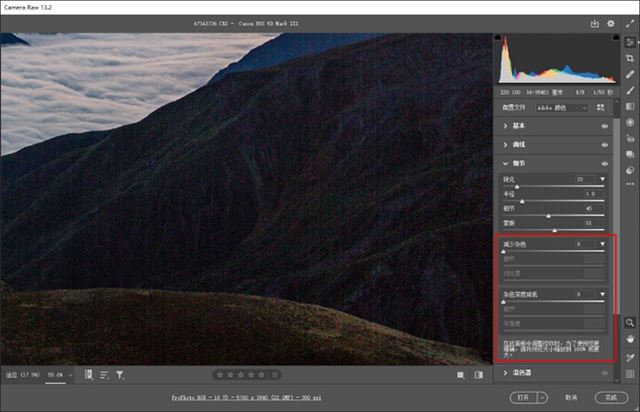Toggle visibility of 细节 panel edits
This screenshot has height=412, width=640.
click(x=605, y=163)
